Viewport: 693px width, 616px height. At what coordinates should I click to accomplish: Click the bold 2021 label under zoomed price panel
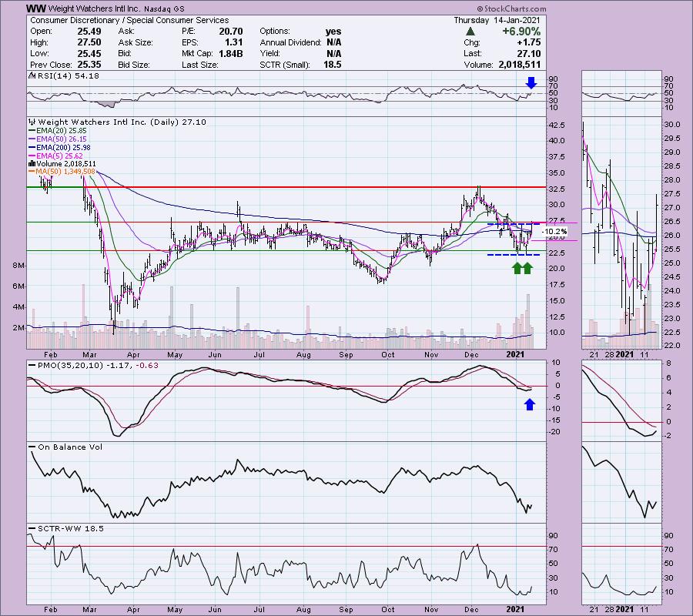point(624,354)
